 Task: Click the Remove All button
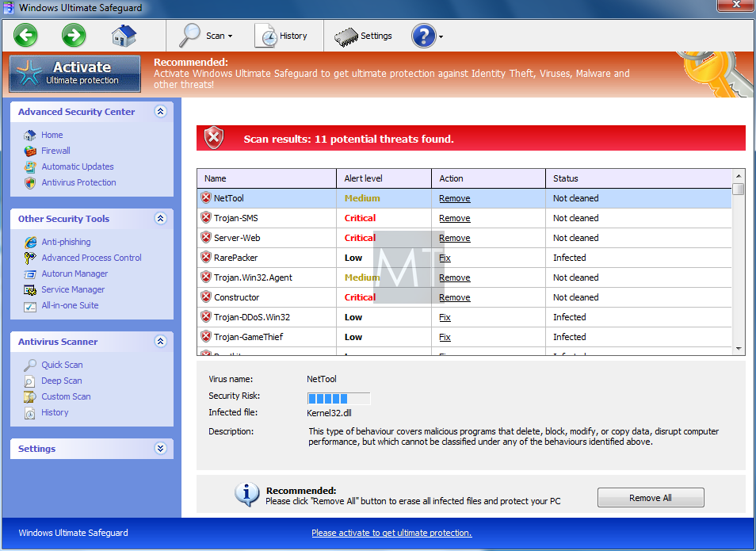pyautogui.click(x=651, y=498)
